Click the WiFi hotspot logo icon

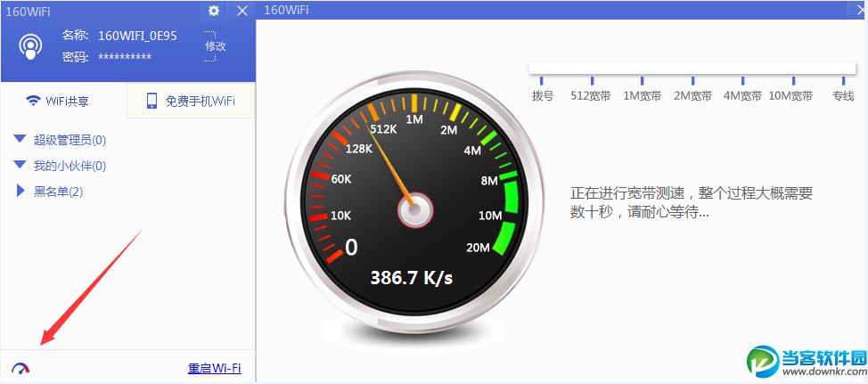pyautogui.click(x=30, y=47)
